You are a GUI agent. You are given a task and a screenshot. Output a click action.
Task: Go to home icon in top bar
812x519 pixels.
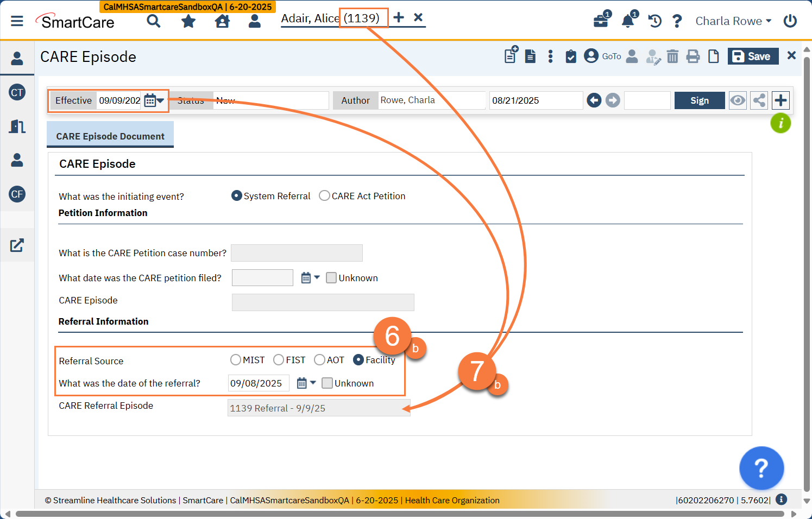[222, 21]
